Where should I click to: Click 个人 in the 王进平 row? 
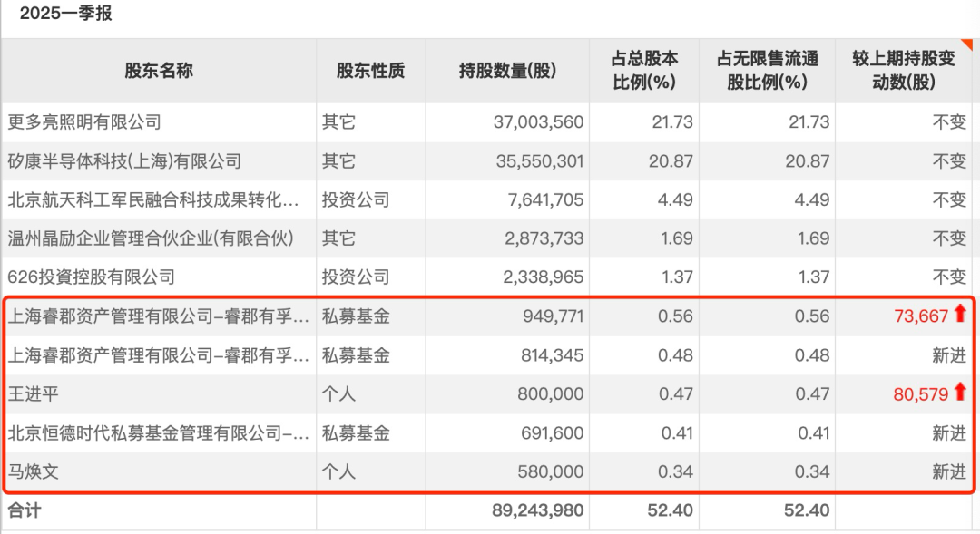(338, 394)
